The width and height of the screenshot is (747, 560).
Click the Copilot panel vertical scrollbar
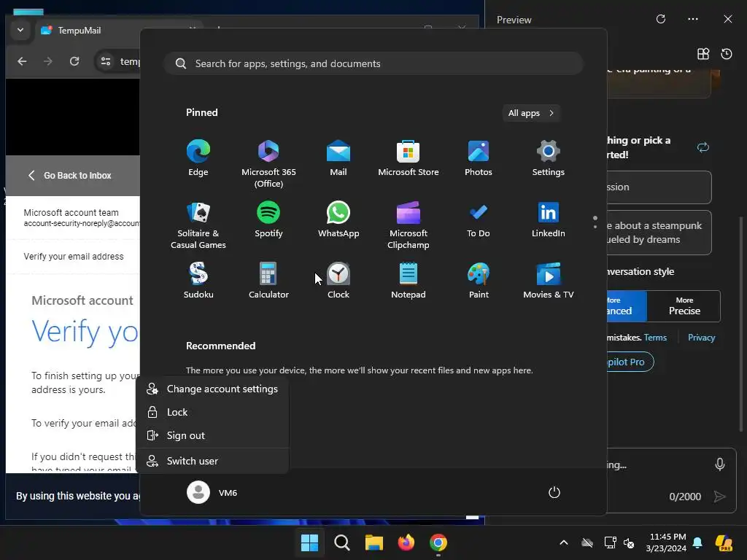tap(741, 324)
